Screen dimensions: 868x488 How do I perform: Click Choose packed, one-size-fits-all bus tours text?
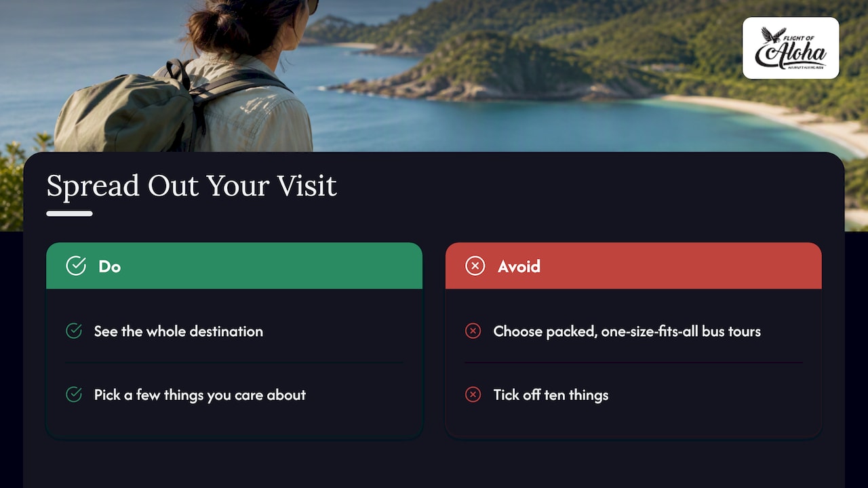[x=627, y=331]
